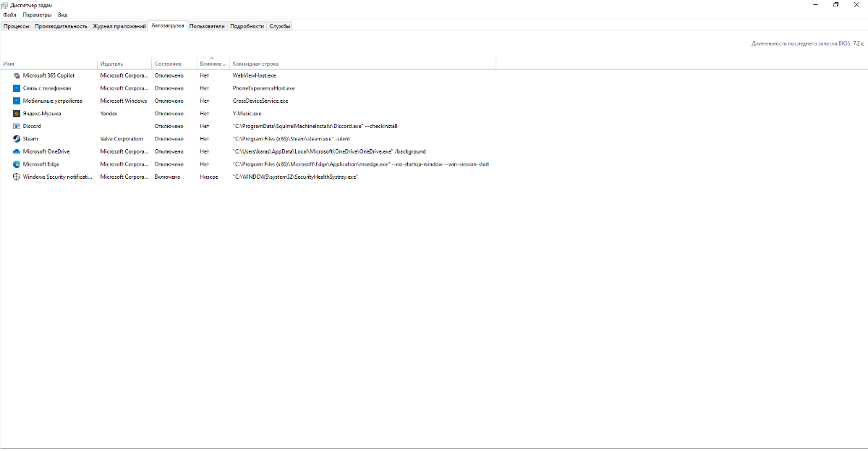Select the Связь с телефоном row icon
The image size is (868, 451).
coord(16,88)
